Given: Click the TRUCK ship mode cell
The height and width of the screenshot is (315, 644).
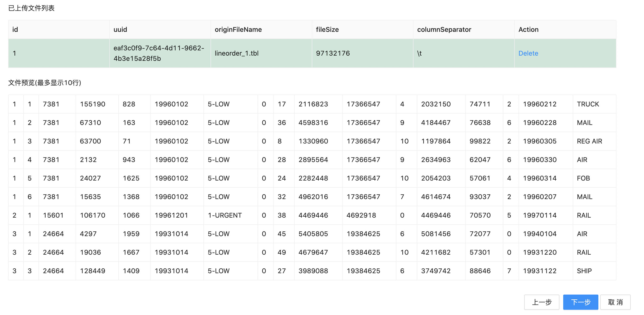Looking at the screenshot, I should tap(594, 104).
